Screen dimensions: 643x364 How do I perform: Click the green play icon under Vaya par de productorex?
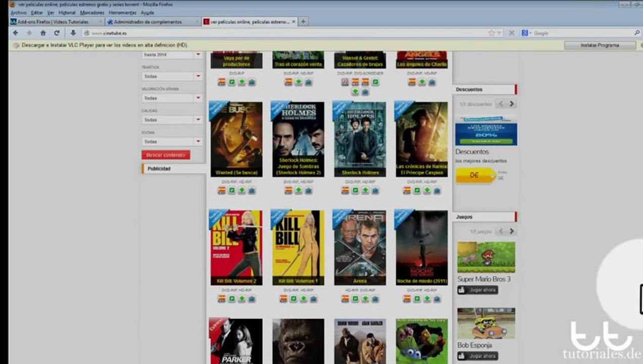232,81
